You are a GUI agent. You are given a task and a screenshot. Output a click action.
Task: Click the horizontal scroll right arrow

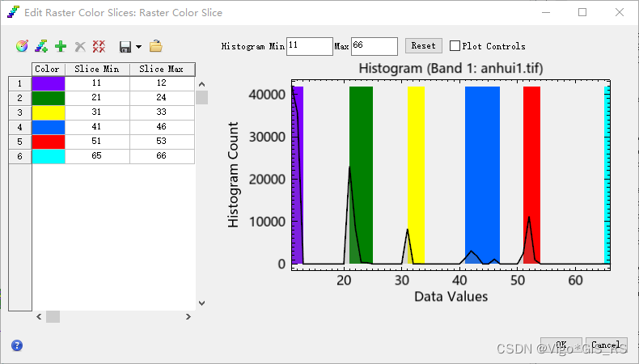click(188, 317)
